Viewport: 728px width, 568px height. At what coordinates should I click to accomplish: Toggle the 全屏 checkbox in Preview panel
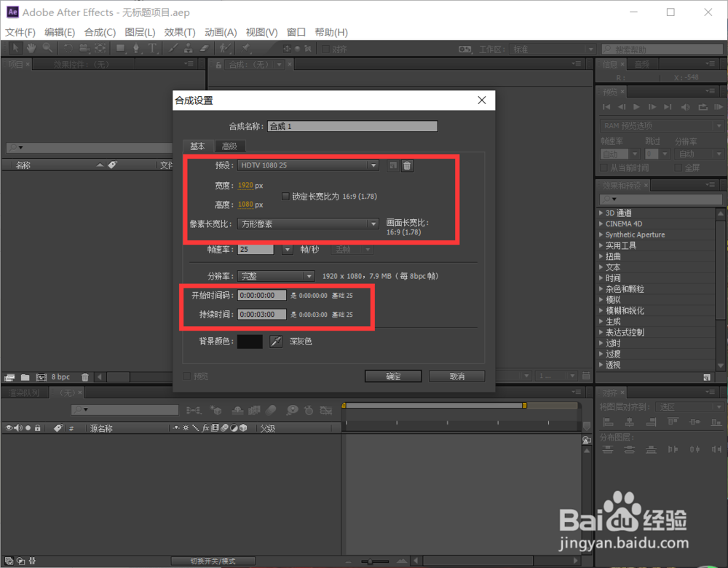(x=678, y=167)
